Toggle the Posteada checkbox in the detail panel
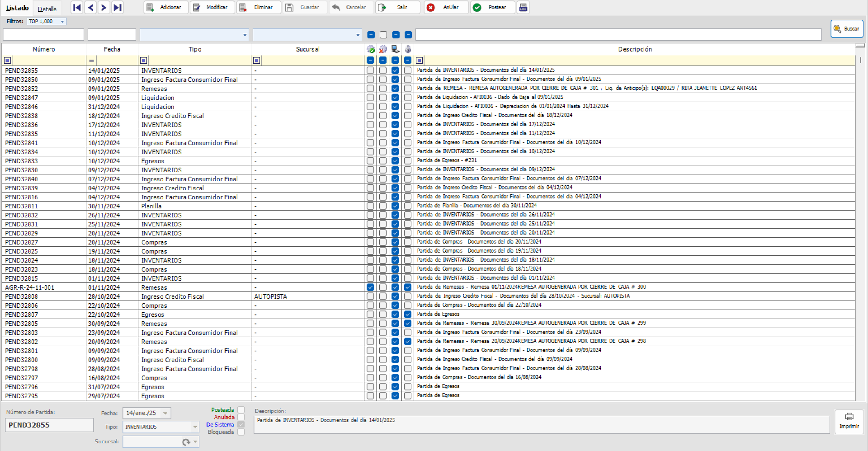The width and height of the screenshot is (868, 451). 241,410
